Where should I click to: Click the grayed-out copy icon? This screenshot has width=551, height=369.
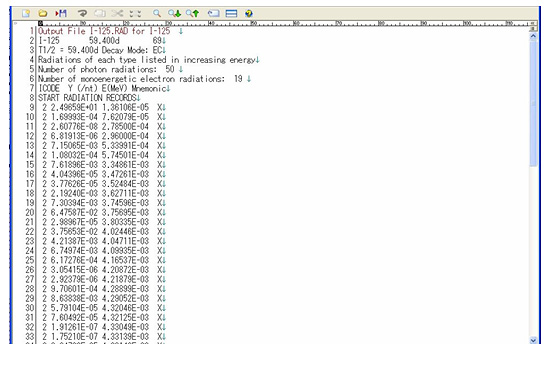pyautogui.click(x=100, y=13)
